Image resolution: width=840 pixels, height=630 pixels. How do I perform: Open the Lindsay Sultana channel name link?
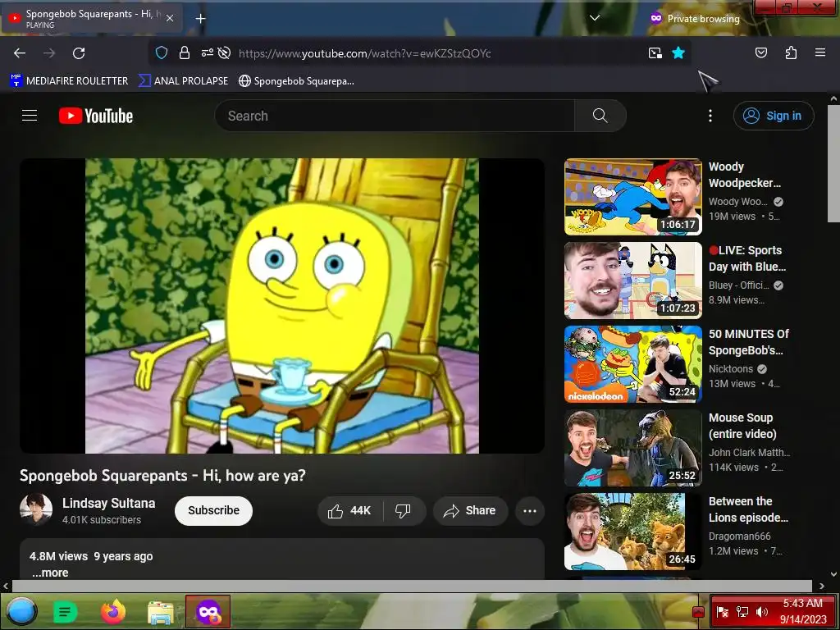[109, 503]
